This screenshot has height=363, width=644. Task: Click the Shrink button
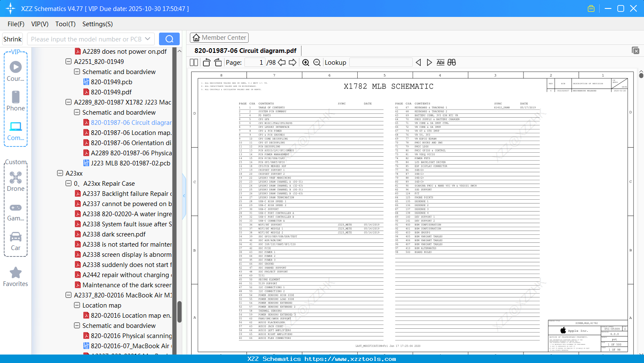pyautogui.click(x=13, y=39)
